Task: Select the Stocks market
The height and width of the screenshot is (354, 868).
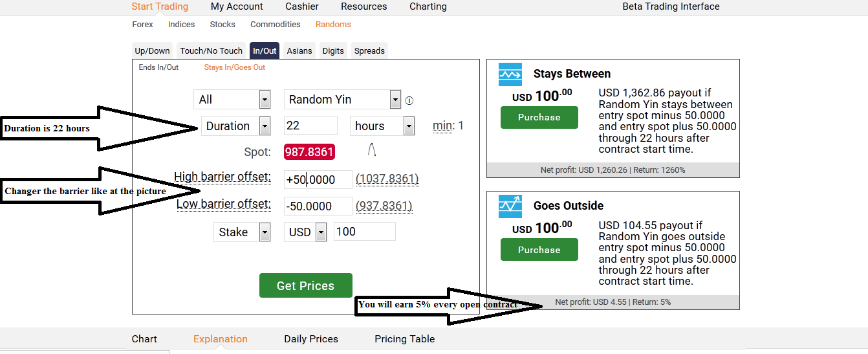Action: tap(222, 25)
